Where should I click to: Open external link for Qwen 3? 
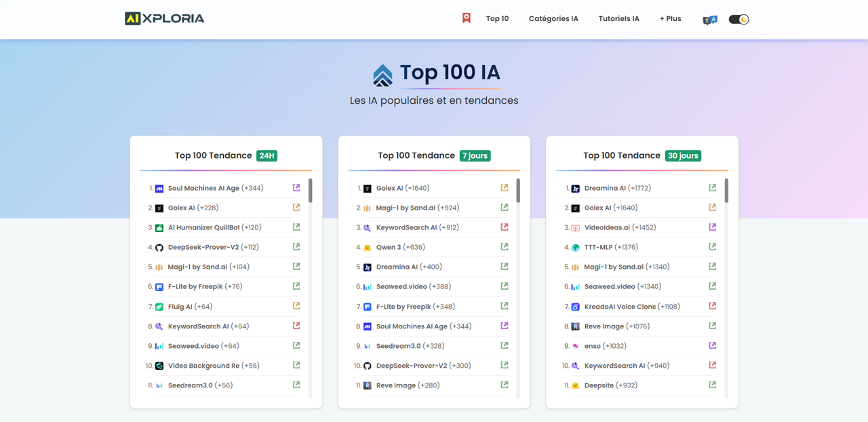click(505, 247)
